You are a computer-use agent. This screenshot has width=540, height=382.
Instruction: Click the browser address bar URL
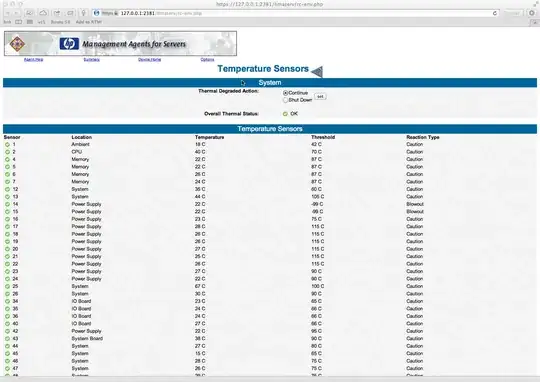[x=161, y=13]
